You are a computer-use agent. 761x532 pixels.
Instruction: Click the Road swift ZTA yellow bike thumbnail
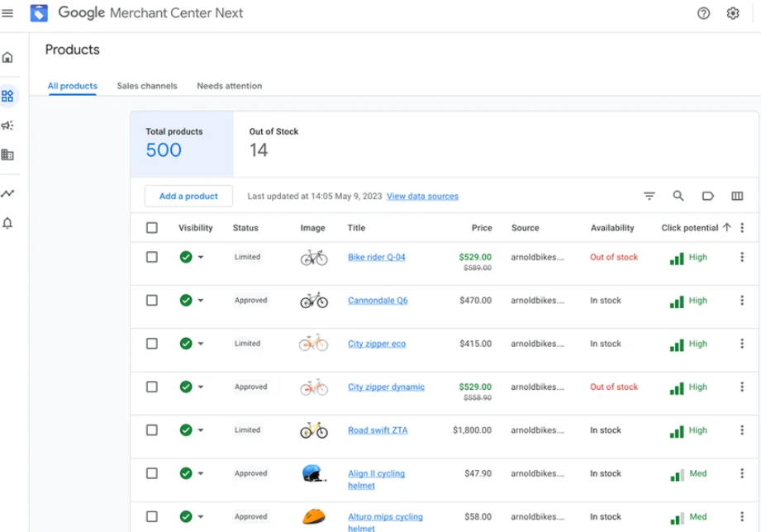[x=314, y=430]
